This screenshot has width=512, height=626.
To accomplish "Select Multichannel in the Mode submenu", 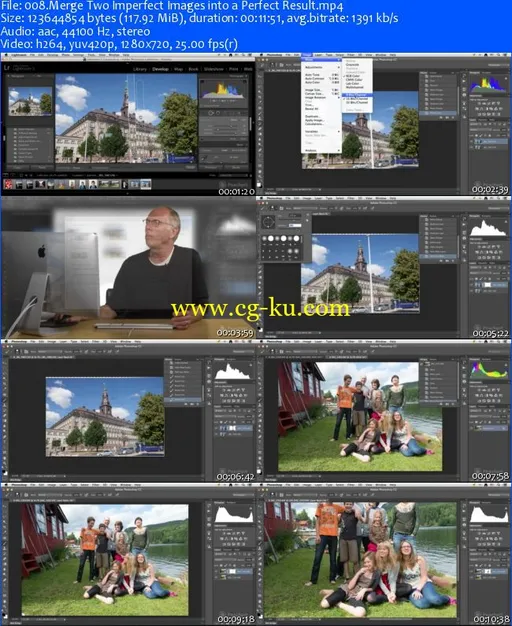I will coord(357,87).
